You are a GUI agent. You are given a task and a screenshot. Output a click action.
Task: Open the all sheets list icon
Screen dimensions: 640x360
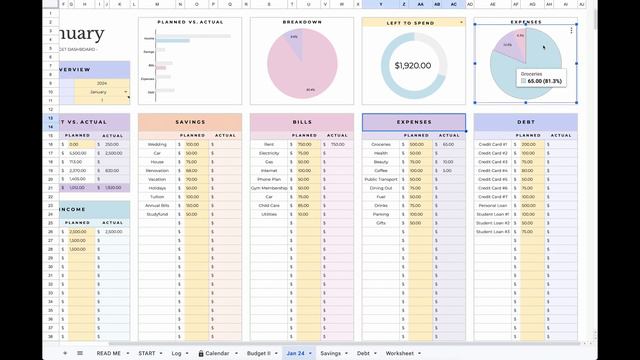click(80, 353)
